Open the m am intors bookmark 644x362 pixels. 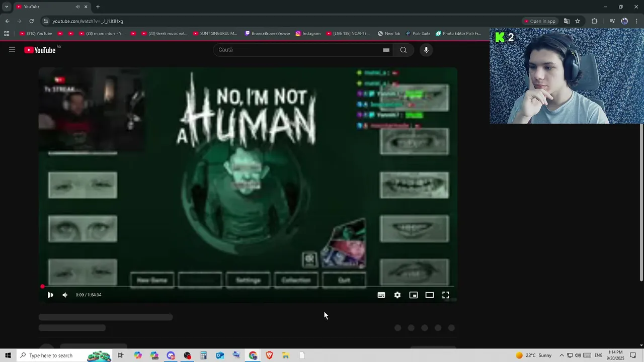pos(101,34)
